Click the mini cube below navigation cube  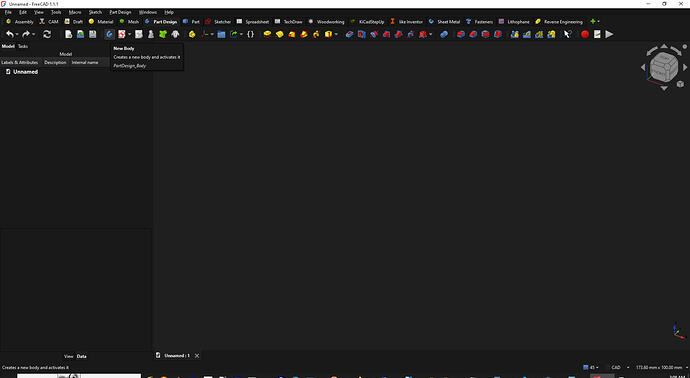pyautogui.click(x=680, y=84)
